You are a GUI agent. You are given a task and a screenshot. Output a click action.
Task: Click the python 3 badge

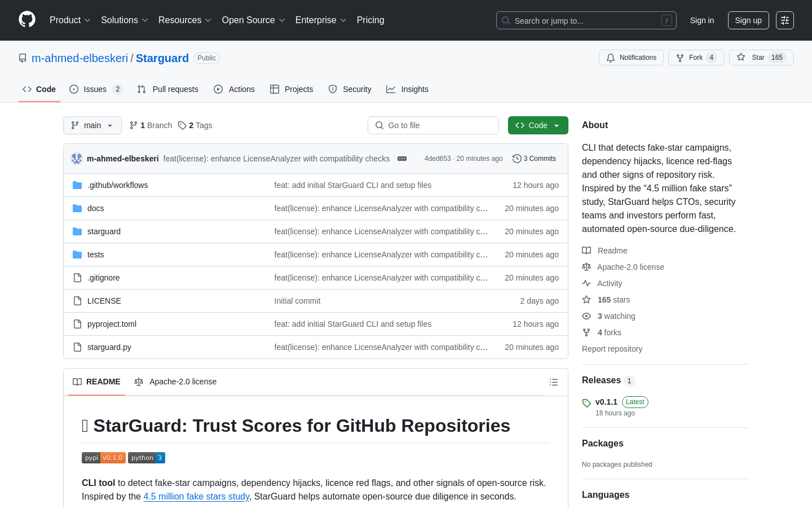147,458
